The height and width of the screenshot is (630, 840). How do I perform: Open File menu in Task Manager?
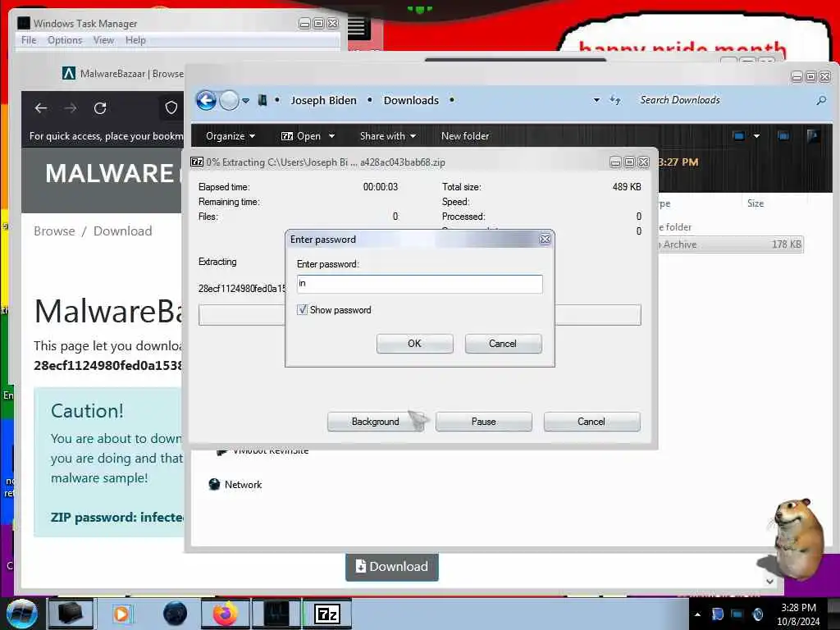pyautogui.click(x=29, y=40)
